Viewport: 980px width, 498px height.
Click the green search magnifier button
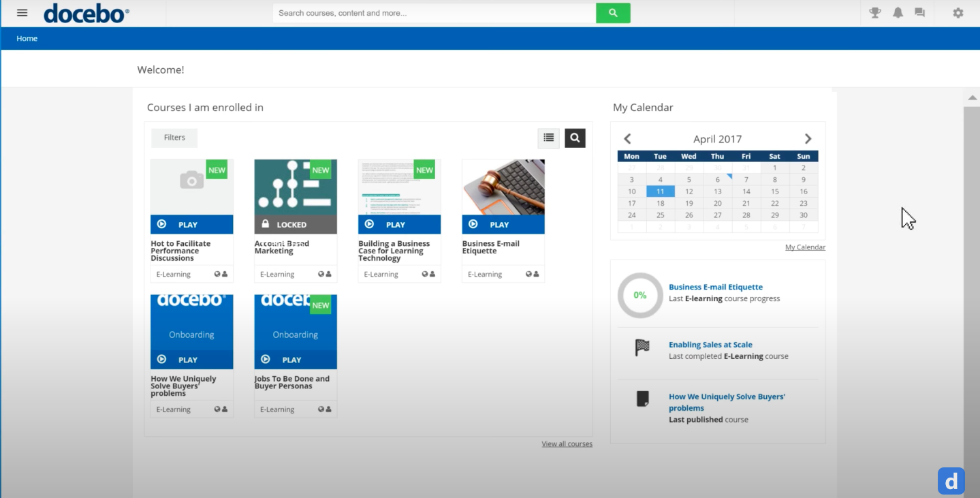613,13
